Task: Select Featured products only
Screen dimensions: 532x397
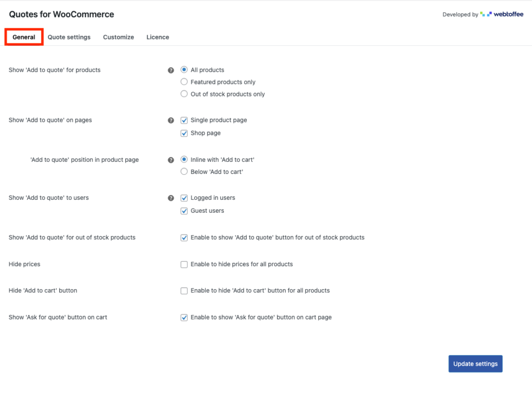Action: click(x=184, y=81)
